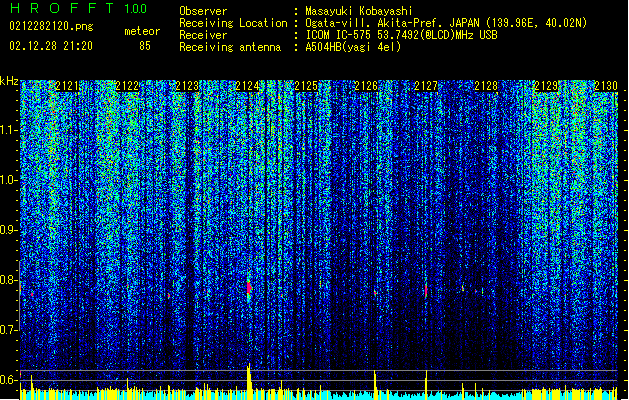Click the 2128 time marker
Image resolution: width=629 pixels, height=400 pixels.
[x=486, y=86]
